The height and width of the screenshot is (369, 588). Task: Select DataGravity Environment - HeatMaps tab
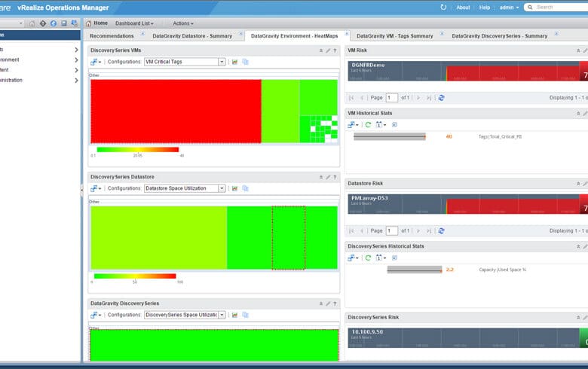click(x=294, y=36)
